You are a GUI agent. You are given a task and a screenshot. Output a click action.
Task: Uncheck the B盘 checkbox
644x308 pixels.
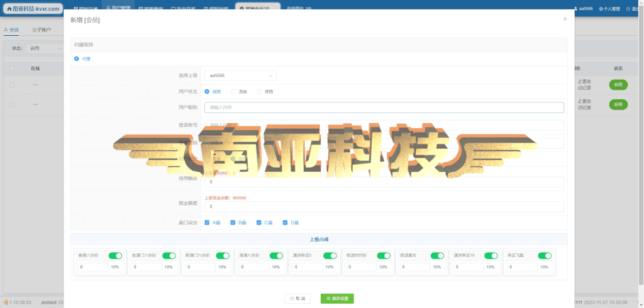tap(233, 223)
